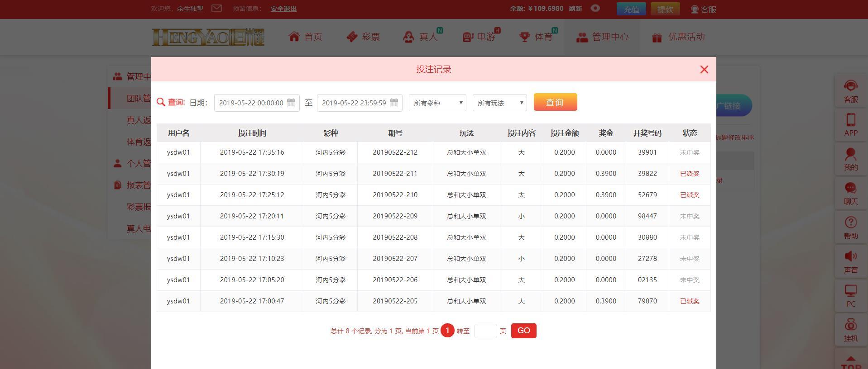Open 真人返 item in left sidebar
Image resolution: width=868 pixels, height=369 pixels.
tap(139, 120)
